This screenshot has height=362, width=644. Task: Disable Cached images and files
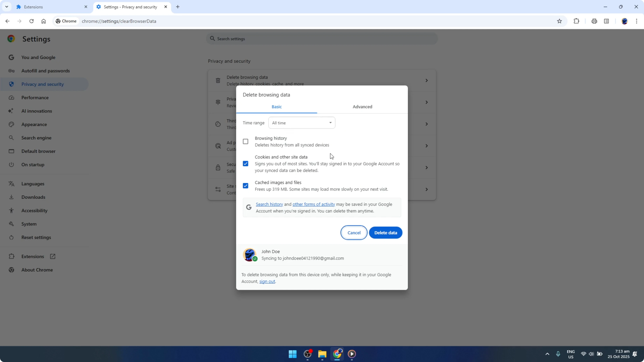point(246,185)
